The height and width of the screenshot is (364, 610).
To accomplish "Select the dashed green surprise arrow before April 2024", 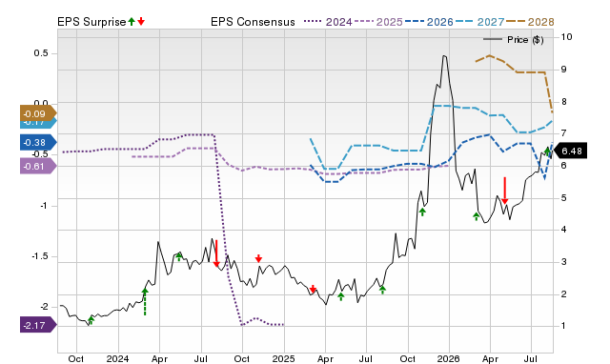I will point(145,301).
